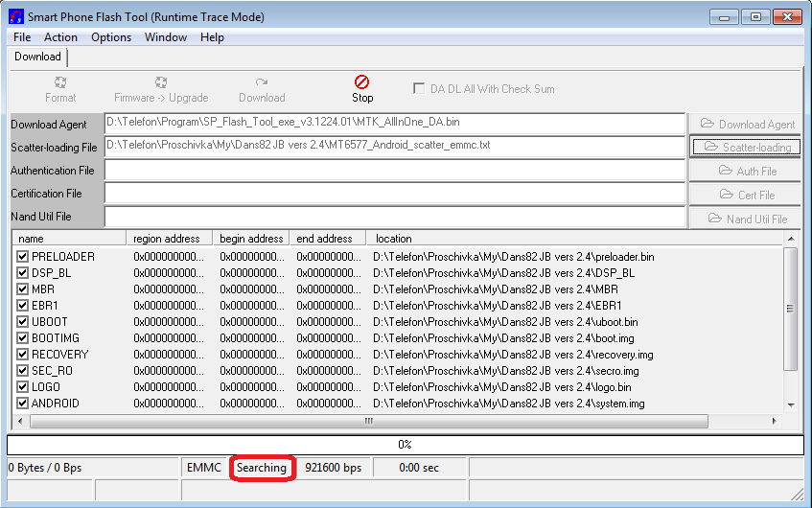Image resolution: width=812 pixels, height=508 pixels.
Task: Select the secro.img location entry
Action: coord(506,371)
